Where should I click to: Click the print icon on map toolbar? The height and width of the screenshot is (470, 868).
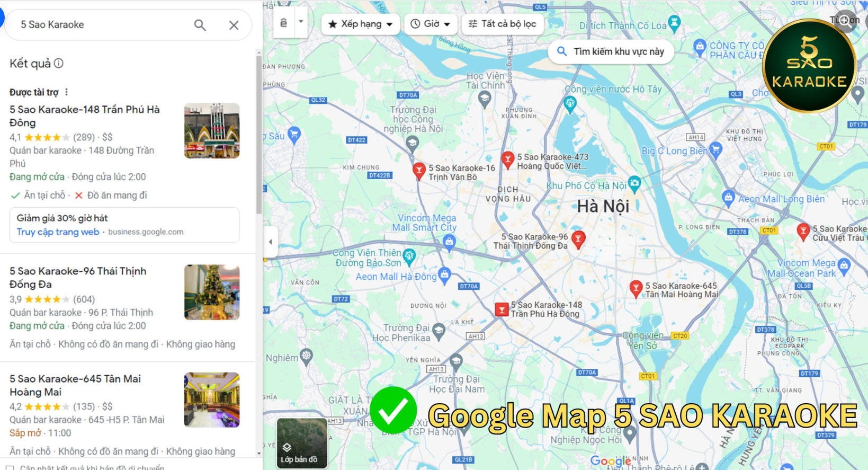[x=284, y=23]
